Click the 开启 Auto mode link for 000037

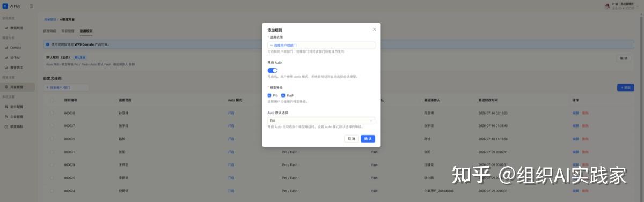coord(231,126)
